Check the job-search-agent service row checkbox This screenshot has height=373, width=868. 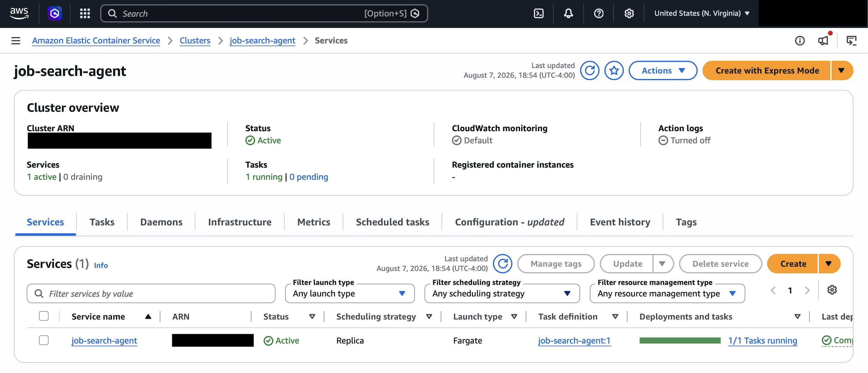[44, 340]
